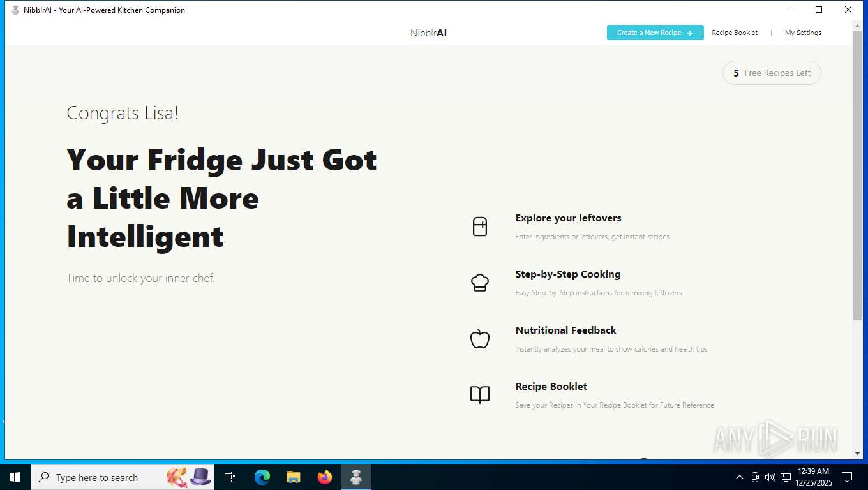Launch Firefox from taskbar
This screenshot has height=490, width=868.
(x=325, y=477)
